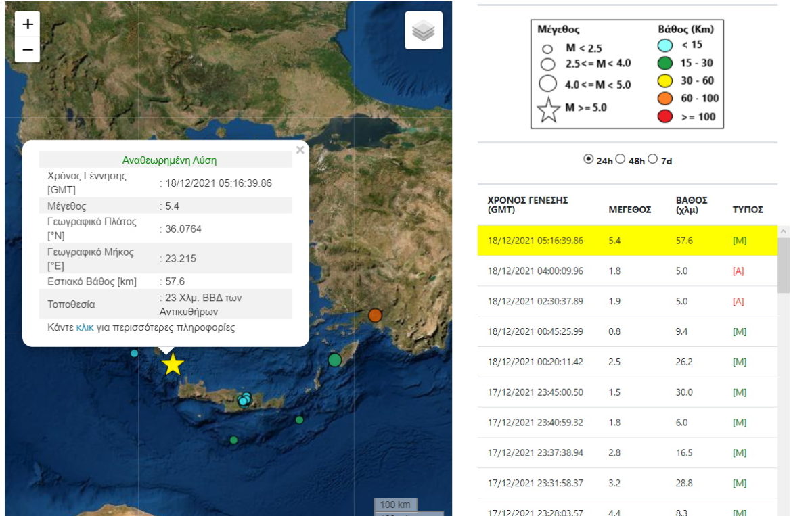Viewport: 812px width, 516px height.
Task: Click the orange earthquake marker near Turkey
Action: tap(375, 315)
